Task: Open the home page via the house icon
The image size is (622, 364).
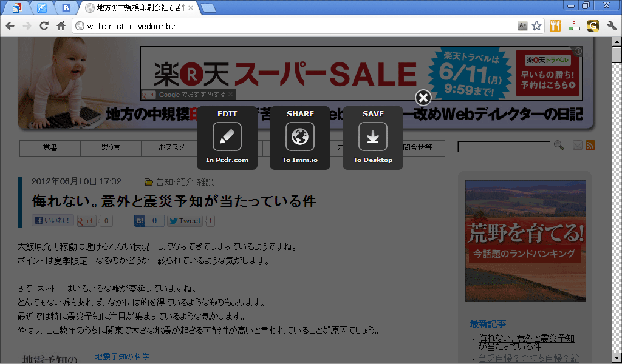Action: click(x=61, y=26)
